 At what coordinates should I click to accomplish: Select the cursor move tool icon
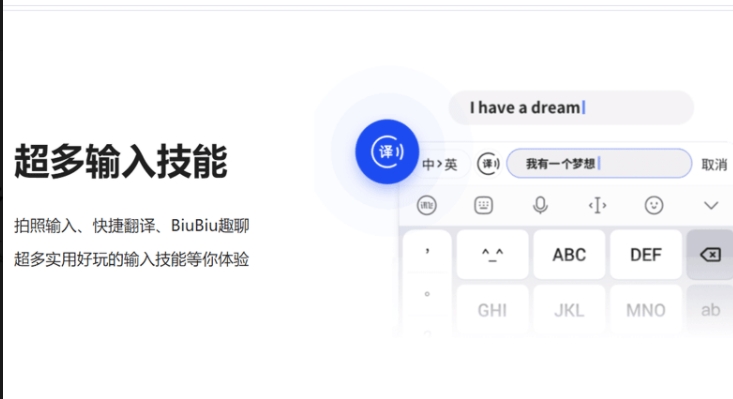[597, 205]
